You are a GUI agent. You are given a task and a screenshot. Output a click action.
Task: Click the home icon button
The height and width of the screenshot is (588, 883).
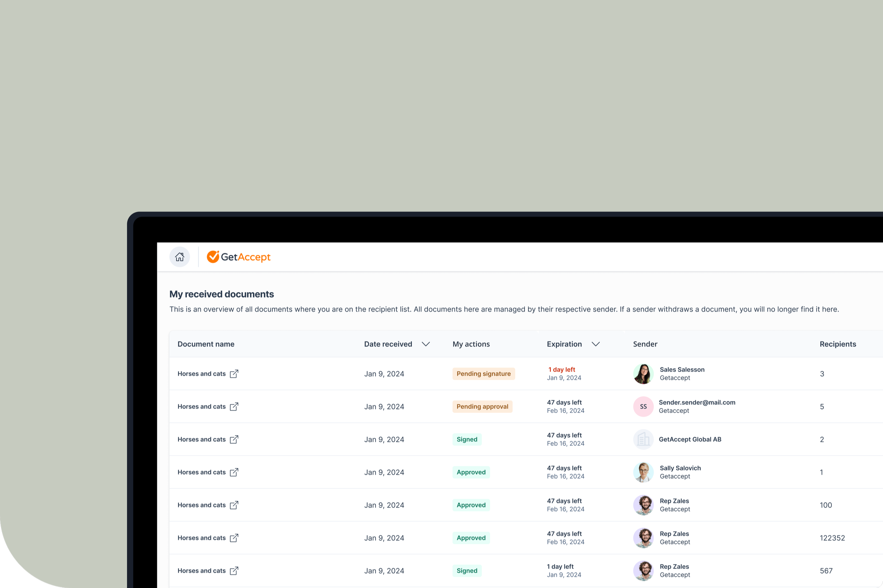179,257
